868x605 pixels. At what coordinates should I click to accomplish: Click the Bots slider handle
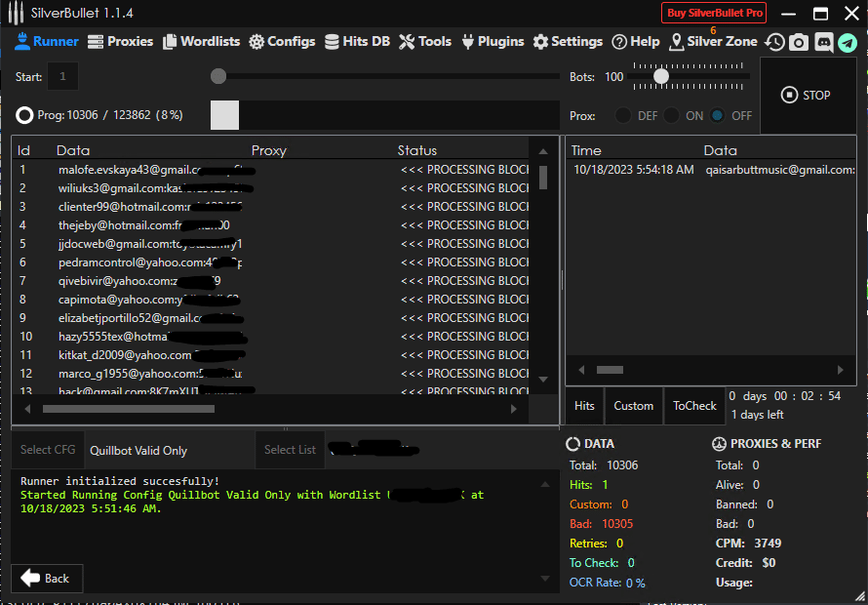tap(661, 76)
